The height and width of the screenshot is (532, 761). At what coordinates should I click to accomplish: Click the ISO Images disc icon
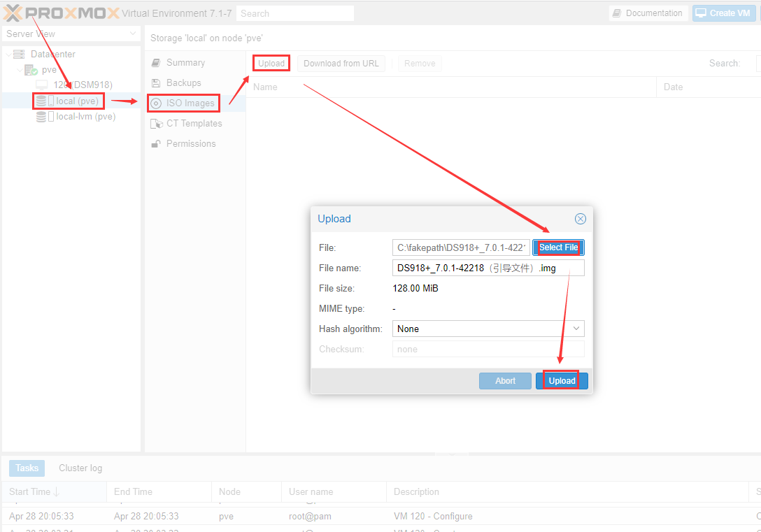point(156,103)
